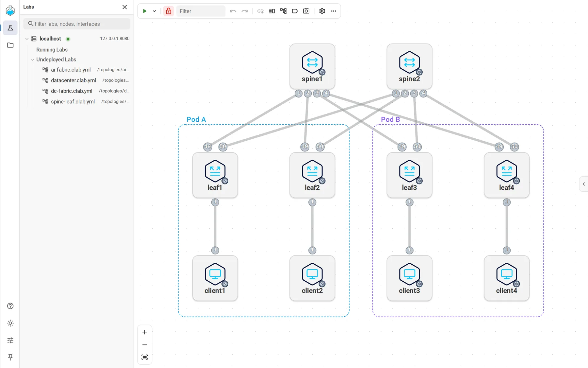Screen dimensions: 588x368
Task: Click the add link icon in toolbar
Action: (x=260, y=11)
